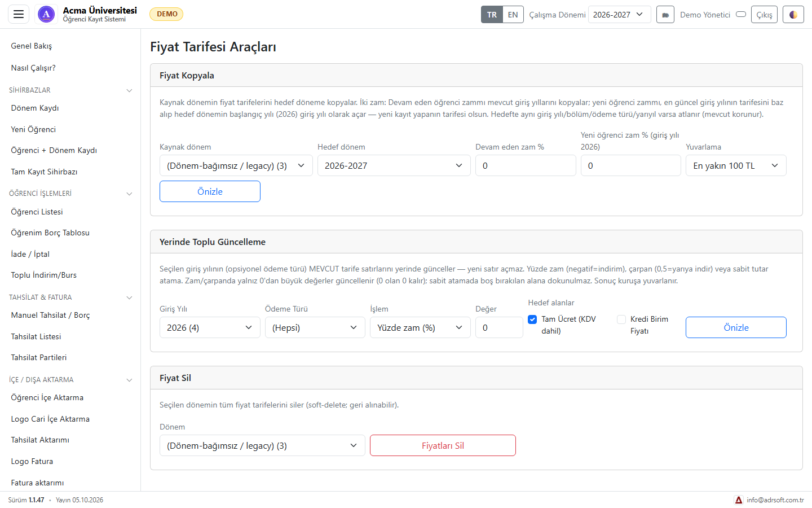Open the İşlem dropdown

tap(420, 327)
